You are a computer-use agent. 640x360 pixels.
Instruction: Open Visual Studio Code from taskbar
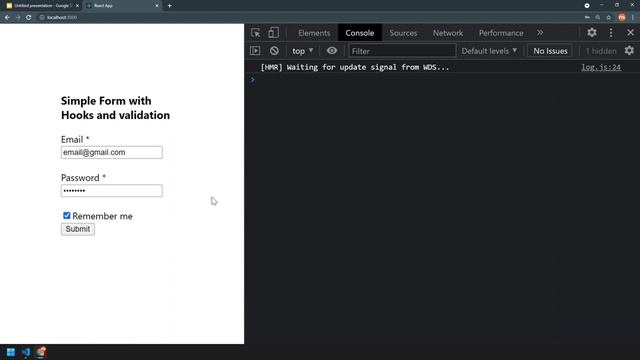pyautogui.click(x=26, y=352)
